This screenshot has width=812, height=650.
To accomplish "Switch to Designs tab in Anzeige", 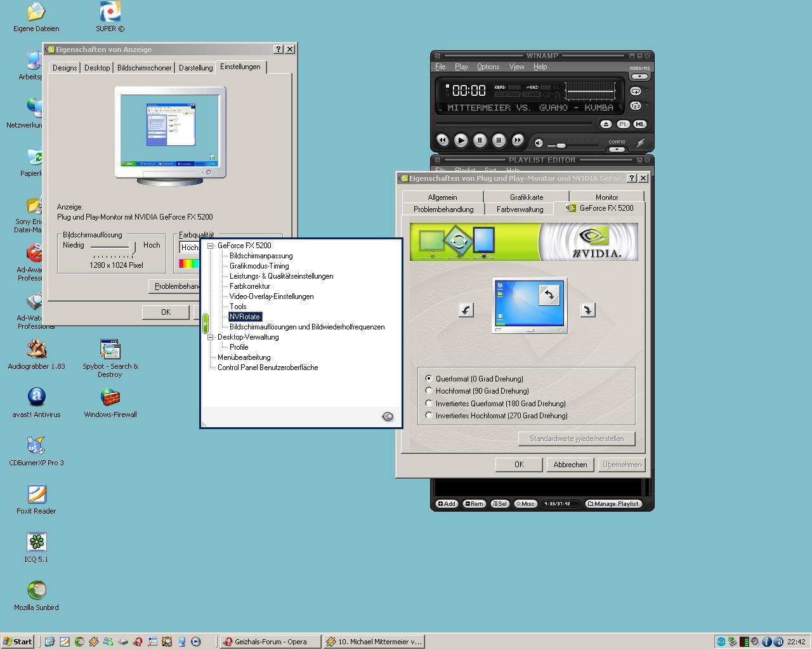I will click(65, 68).
